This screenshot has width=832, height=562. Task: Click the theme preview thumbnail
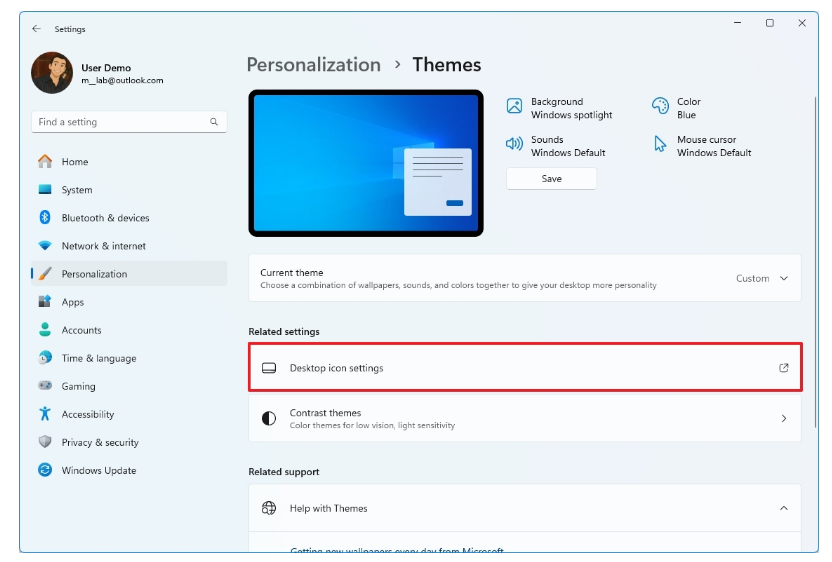[x=366, y=163]
